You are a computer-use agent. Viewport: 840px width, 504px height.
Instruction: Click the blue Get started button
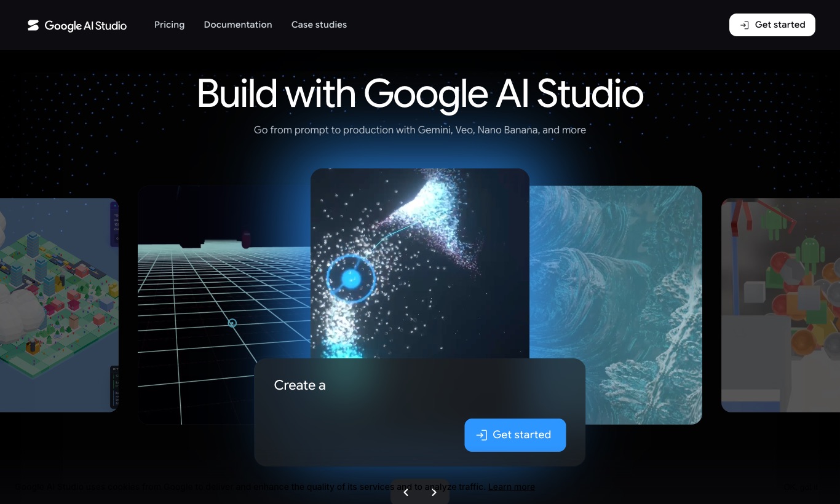point(515,435)
